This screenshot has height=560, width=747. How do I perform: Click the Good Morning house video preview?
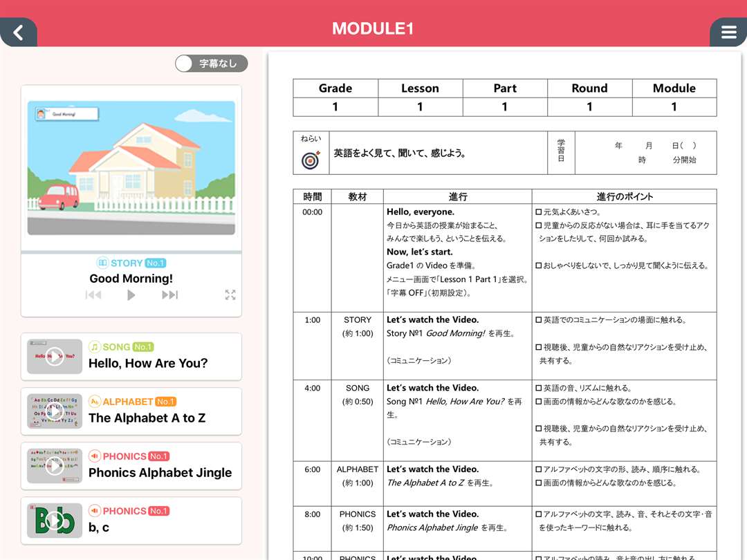(131, 168)
